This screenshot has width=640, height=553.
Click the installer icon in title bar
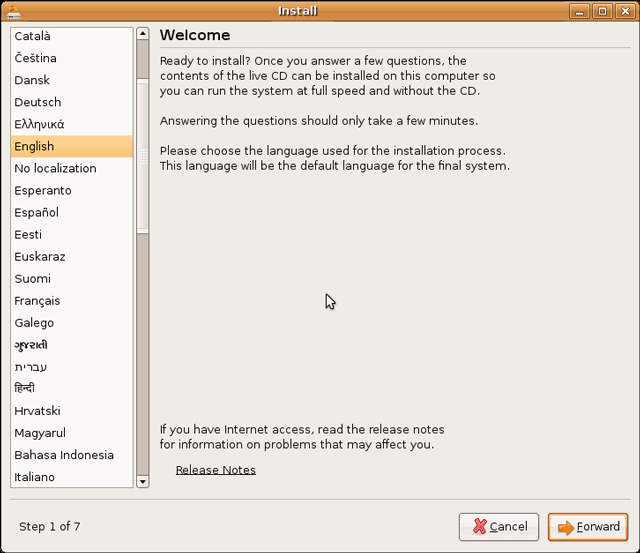pos(13,12)
